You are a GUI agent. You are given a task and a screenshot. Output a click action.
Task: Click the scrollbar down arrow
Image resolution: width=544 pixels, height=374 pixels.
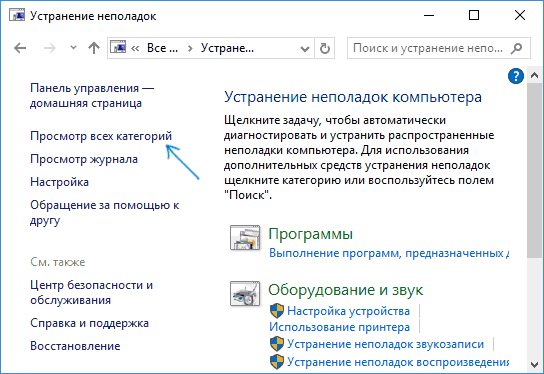click(534, 365)
